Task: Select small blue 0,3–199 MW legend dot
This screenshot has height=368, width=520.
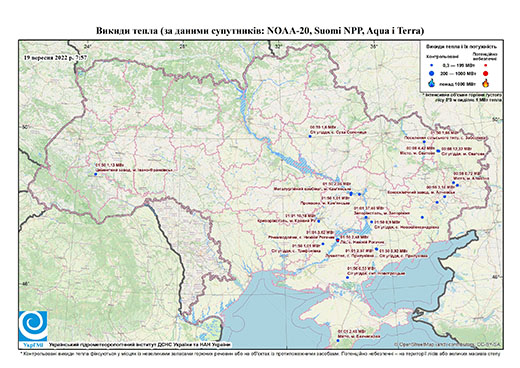Action: pyautogui.click(x=432, y=65)
